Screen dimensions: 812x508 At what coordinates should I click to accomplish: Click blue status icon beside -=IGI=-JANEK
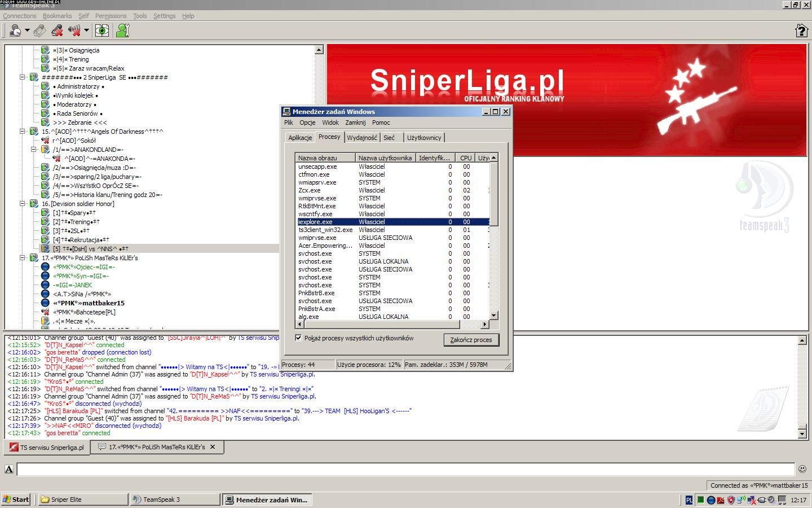45,285
